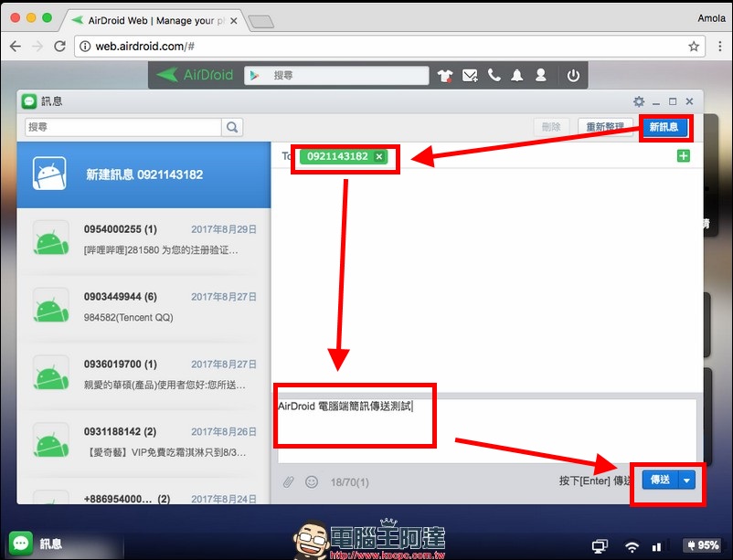
Task: Remove recipient 0921143182 with its x
Action: click(x=379, y=156)
